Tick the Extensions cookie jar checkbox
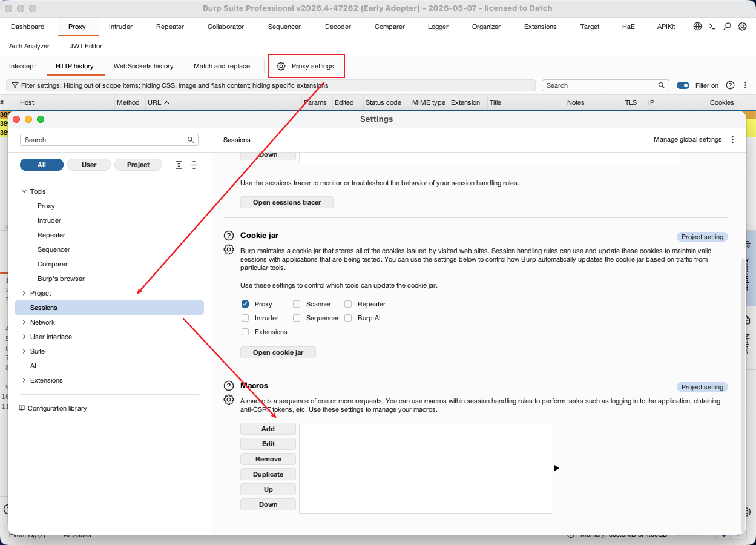Viewport: 756px width, 545px height. [245, 332]
